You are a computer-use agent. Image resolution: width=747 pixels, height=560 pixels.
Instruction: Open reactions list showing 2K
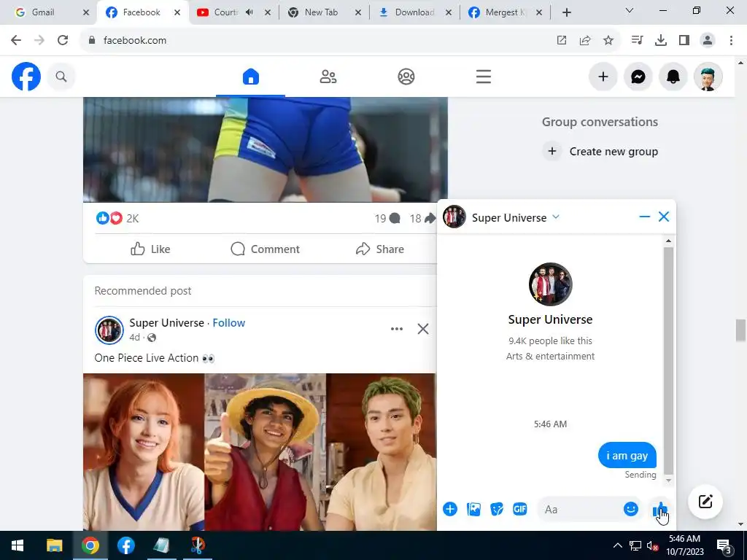[x=117, y=218]
